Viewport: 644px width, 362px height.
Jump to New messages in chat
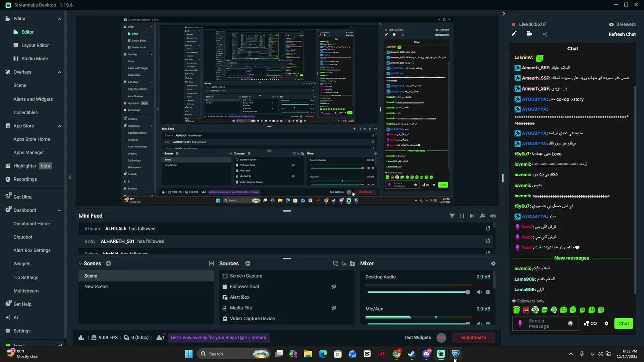click(572, 258)
